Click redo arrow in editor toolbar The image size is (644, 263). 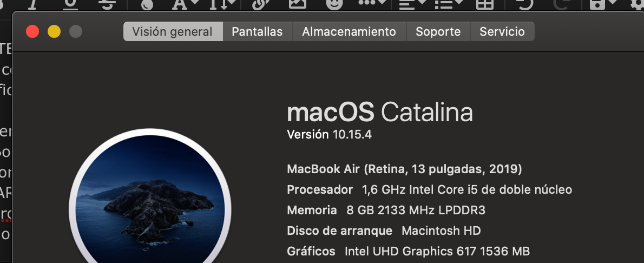[561, 4]
